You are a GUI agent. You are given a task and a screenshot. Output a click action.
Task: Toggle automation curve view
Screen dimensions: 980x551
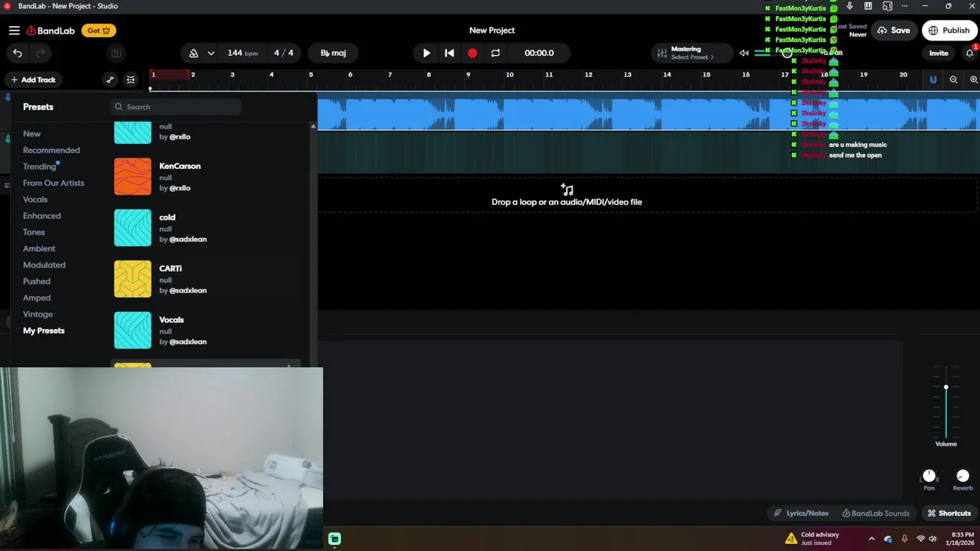(110, 80)
